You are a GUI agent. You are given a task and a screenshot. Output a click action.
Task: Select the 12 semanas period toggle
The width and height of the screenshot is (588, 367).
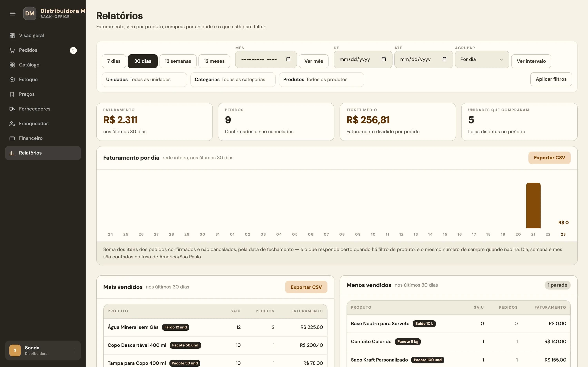click(x=178, y=61)
